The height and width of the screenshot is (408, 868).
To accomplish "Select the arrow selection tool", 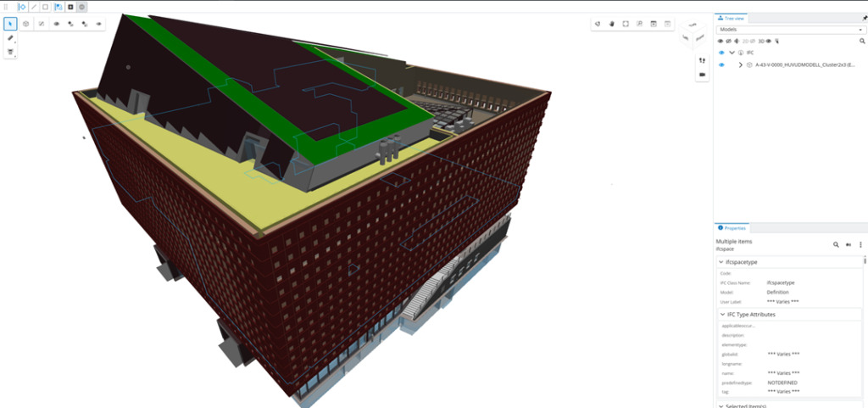I will (10, 24).
